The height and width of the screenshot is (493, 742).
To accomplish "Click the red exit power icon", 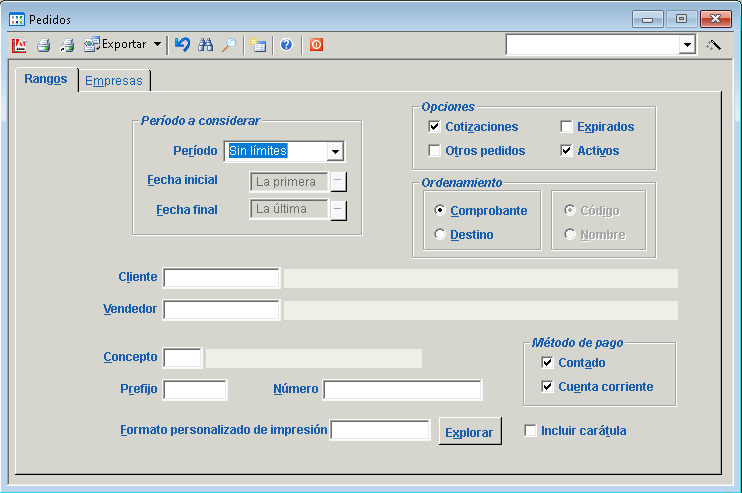I will tap(316, 45).
